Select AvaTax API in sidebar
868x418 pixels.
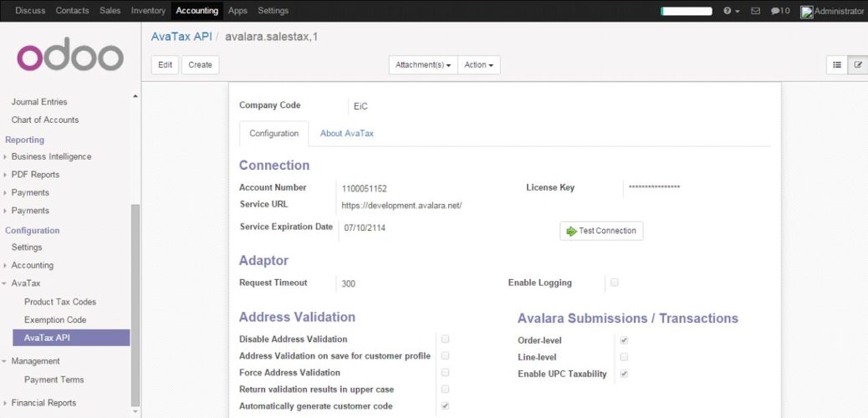click(x=71, y=338)
